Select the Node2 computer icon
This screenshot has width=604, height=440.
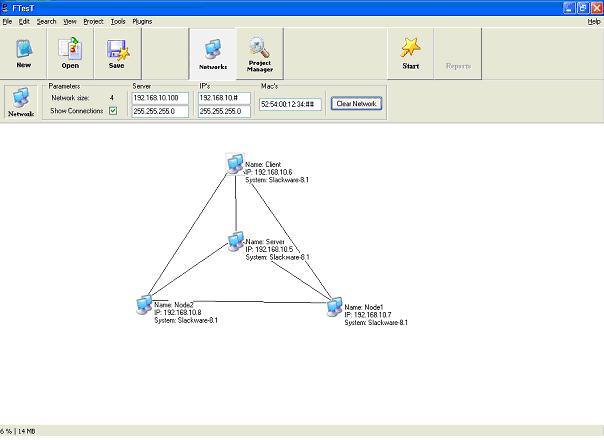[145, 305]
